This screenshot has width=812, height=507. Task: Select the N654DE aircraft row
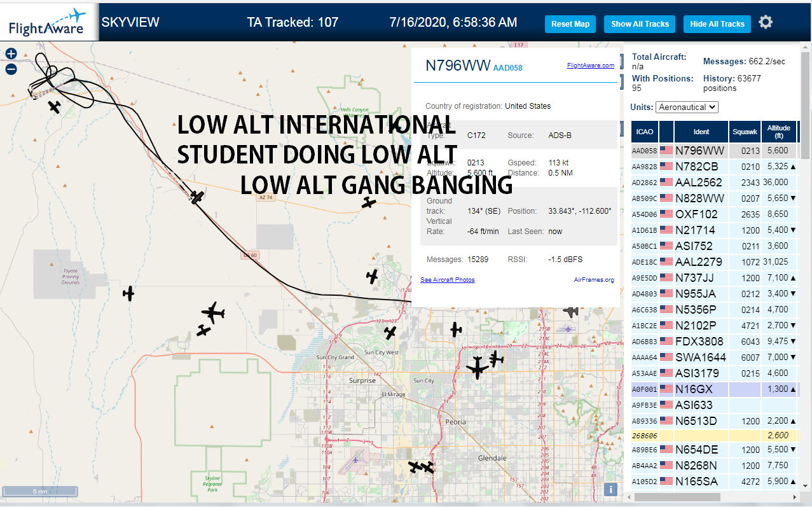(715, 450)
